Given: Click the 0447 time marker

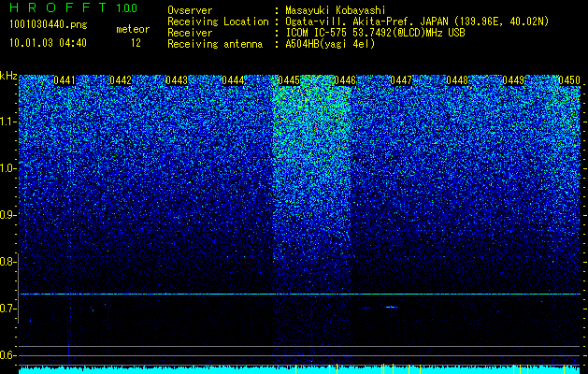Looking at the screenshot, I should coord(401,80).
